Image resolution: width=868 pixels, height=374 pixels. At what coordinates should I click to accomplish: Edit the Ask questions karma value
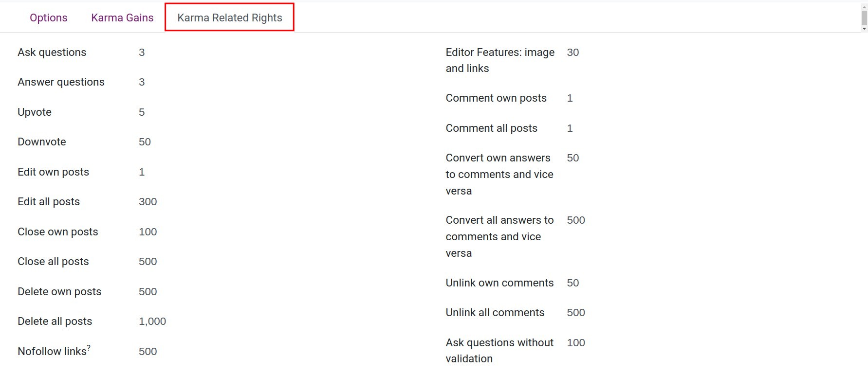tap(142, 52)
